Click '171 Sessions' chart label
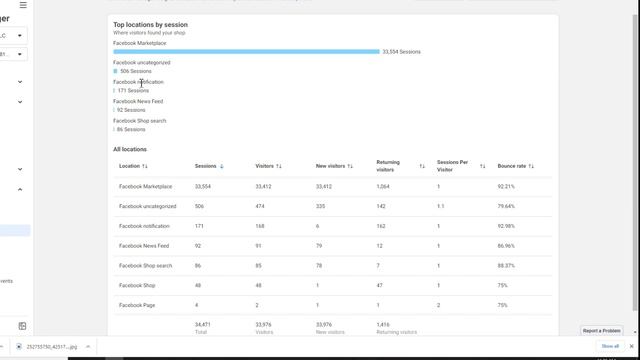The width and height of the screenshot is (640, 360). [x=133, y=91]
